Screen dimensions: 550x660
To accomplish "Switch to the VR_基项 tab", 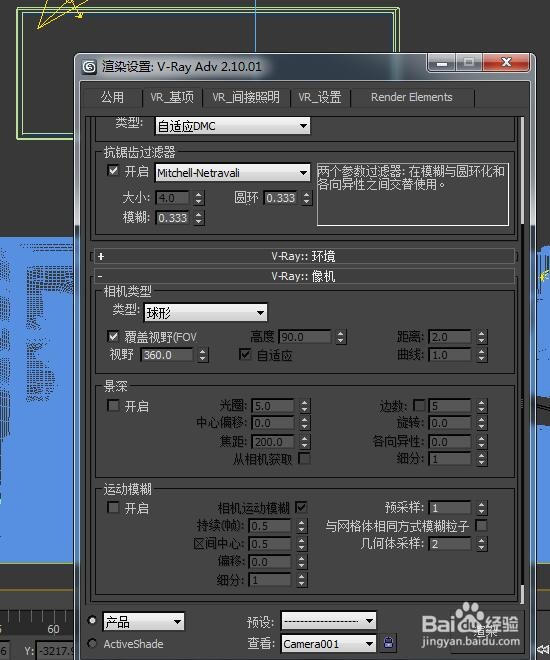I will [x=172, y=97].
